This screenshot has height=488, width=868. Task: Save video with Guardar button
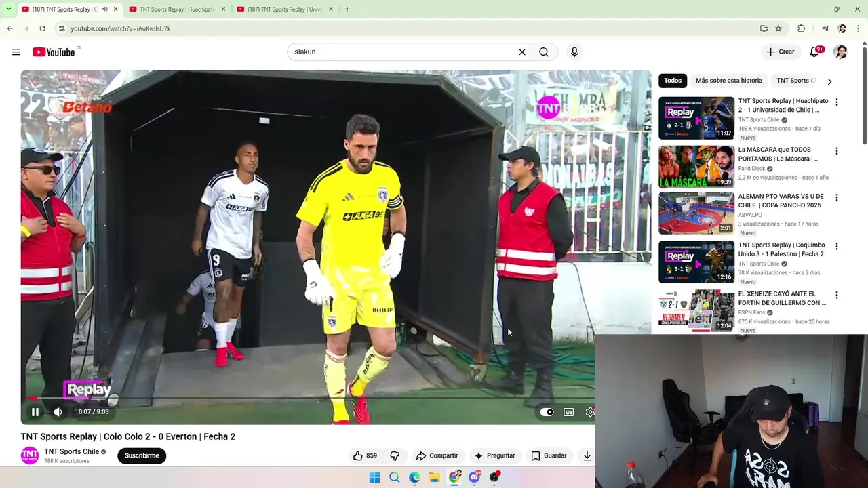[x=549, y=455]
